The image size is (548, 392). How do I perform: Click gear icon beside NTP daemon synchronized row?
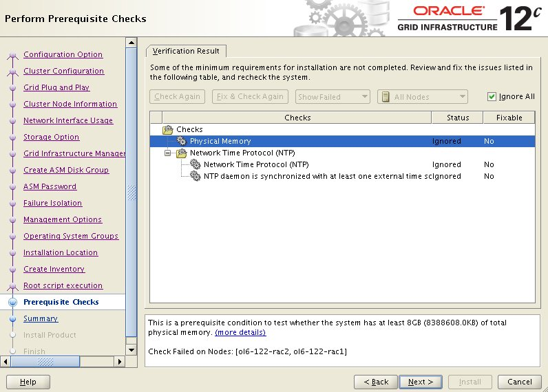[x=195, y=176]
